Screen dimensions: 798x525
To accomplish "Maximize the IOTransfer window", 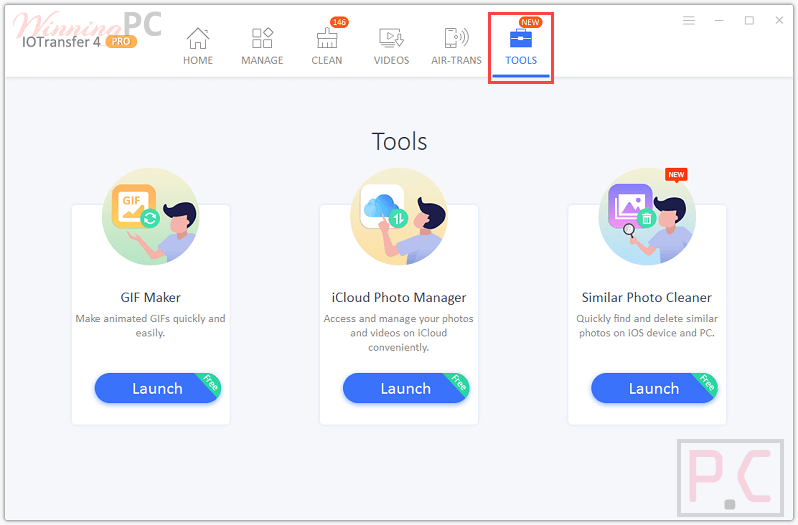I will click(749, 20).
